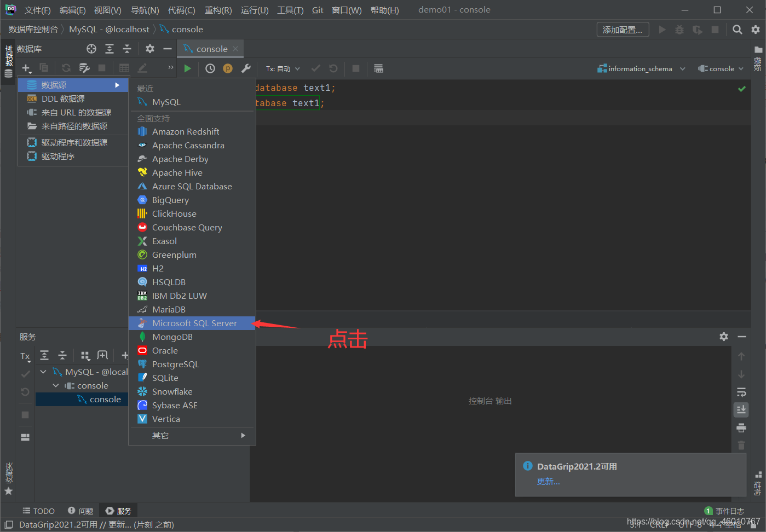Click the plus add icon in database panel

pos(26,68)
